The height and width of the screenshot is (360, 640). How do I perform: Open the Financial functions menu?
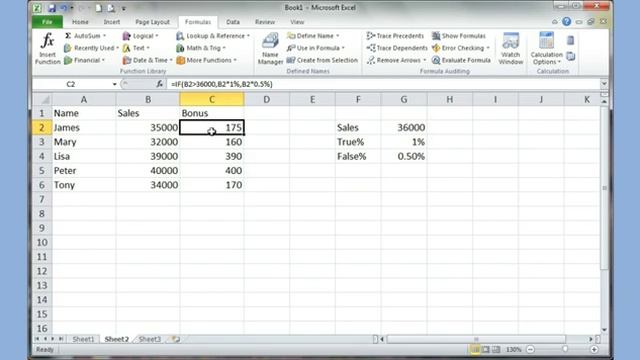tap(84, 60)
